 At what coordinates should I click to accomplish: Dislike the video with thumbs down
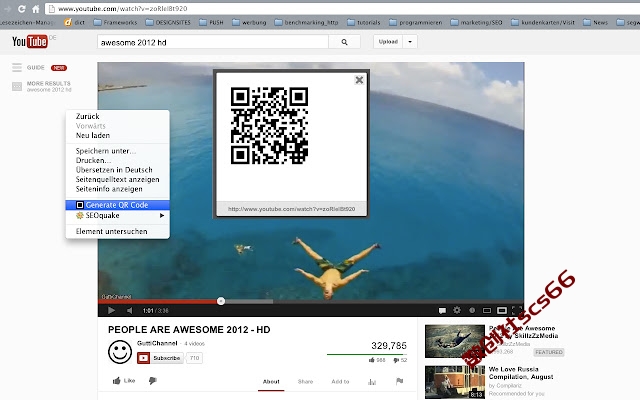[x=153, y=380]
